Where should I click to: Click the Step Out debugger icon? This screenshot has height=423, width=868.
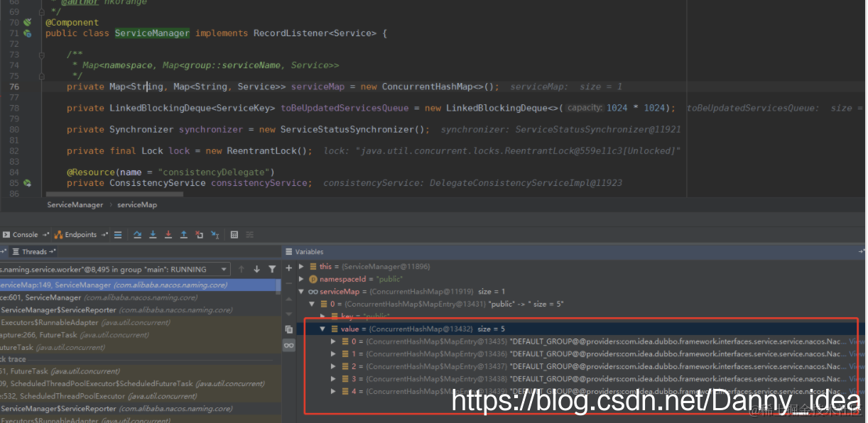[183, 235]
